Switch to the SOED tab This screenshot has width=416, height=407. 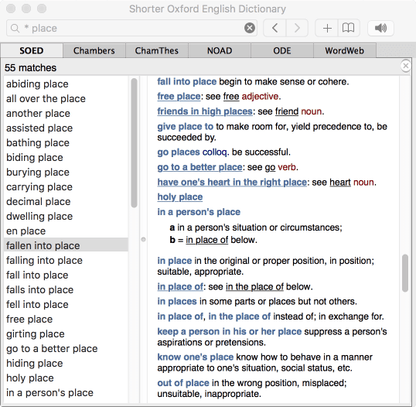pos(32,51)
